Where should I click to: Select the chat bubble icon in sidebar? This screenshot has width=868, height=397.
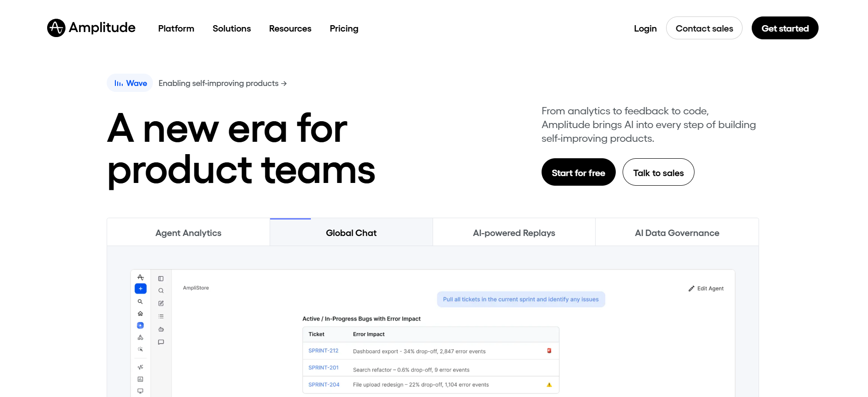(x=161, y=342)
